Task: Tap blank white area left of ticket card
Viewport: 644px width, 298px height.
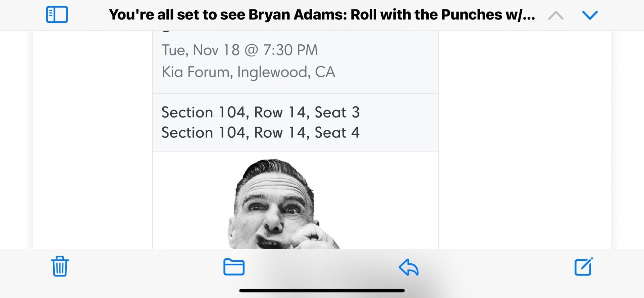Action: [x=92, y=141]
